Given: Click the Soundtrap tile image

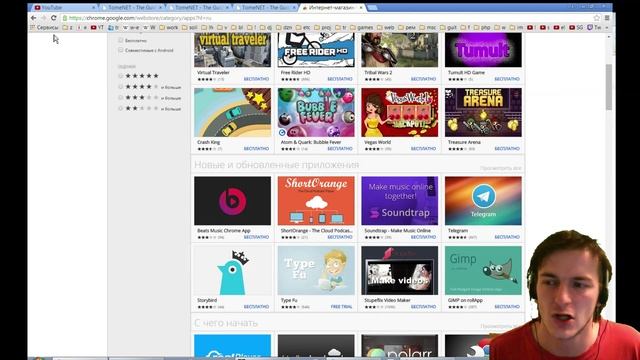Looking at the screenshot, I should click(400, 200).
